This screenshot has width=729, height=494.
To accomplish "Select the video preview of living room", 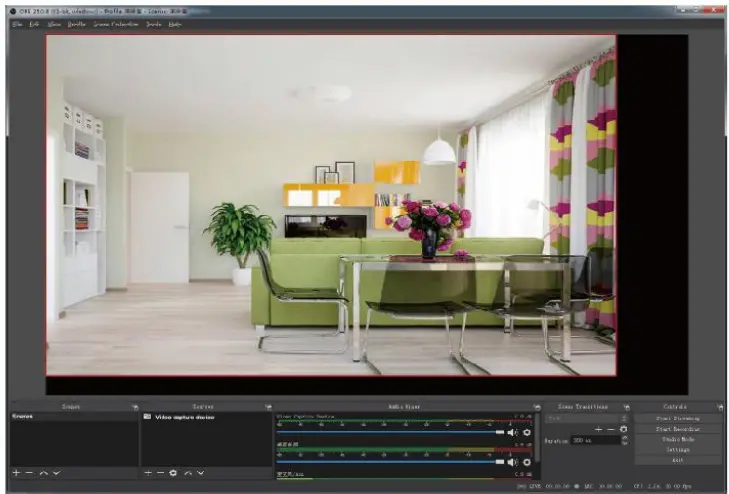I will pos(331,205).
